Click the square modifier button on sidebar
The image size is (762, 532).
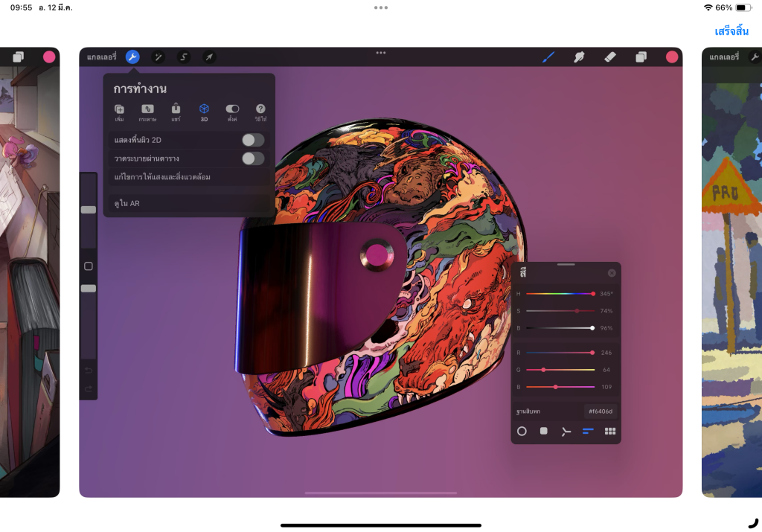tap(89, 266)
